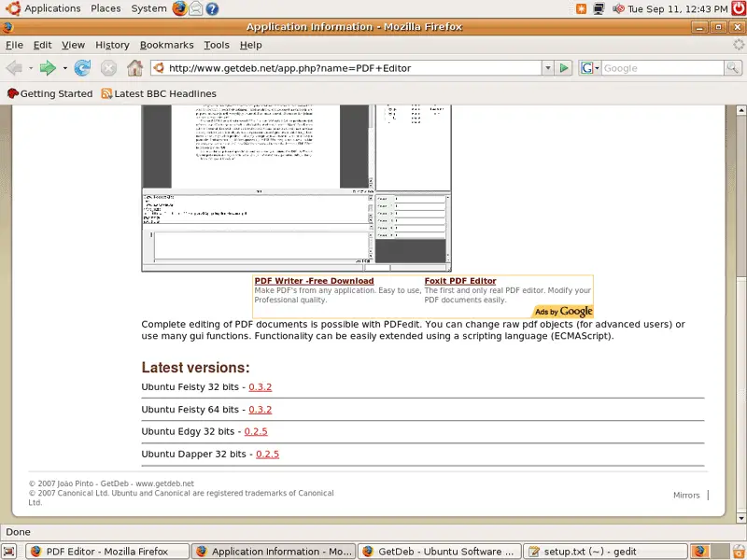This screenshot has width=747, height=560.
Task: Open the View menu
Action: (73, 45)
